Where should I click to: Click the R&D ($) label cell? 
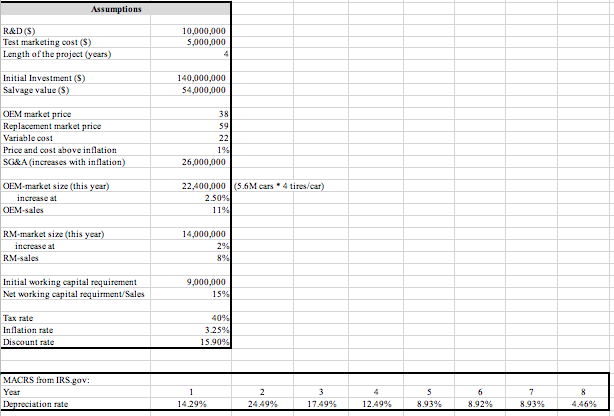pyautogui.click(x=76, y=31)
